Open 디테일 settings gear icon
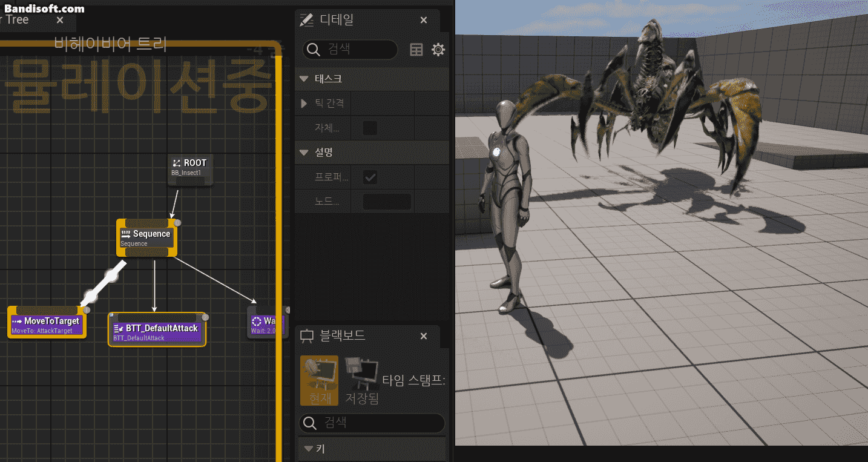Viewport: 868px width, 462px height. tap(438, 50)
